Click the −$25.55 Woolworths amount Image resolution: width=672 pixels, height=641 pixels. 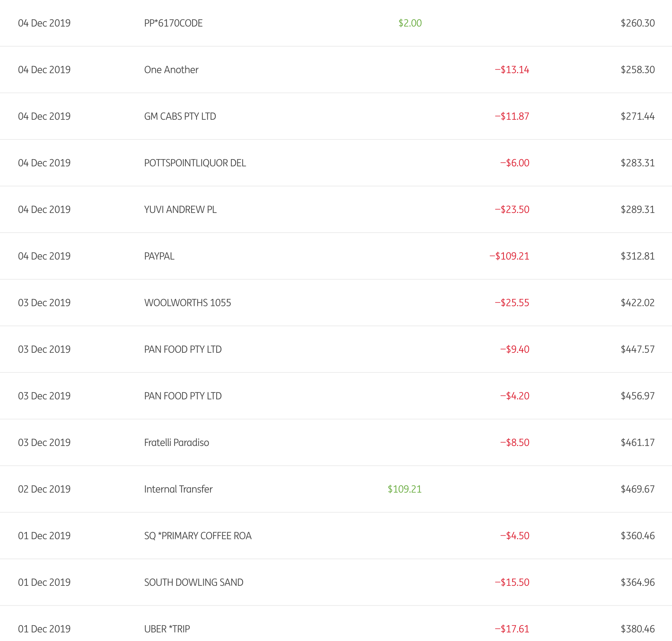512,303
